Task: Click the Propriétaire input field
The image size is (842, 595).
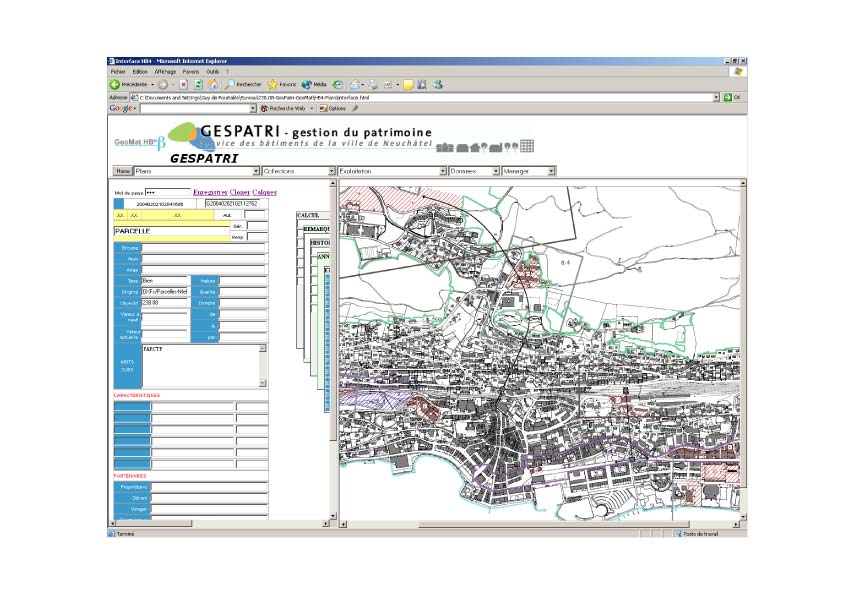Action: [x=209, y=487]
